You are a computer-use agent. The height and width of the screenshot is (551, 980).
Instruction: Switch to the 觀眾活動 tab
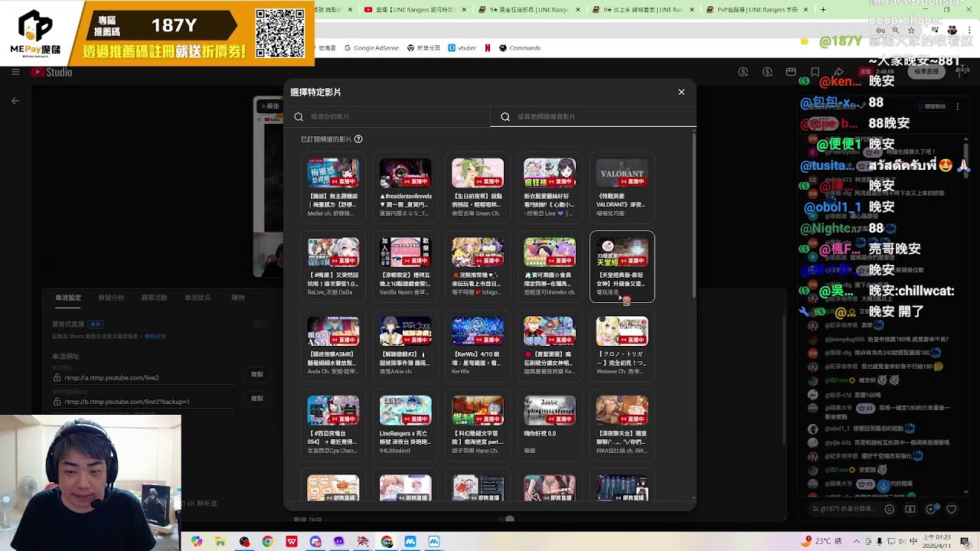[154, 298]
